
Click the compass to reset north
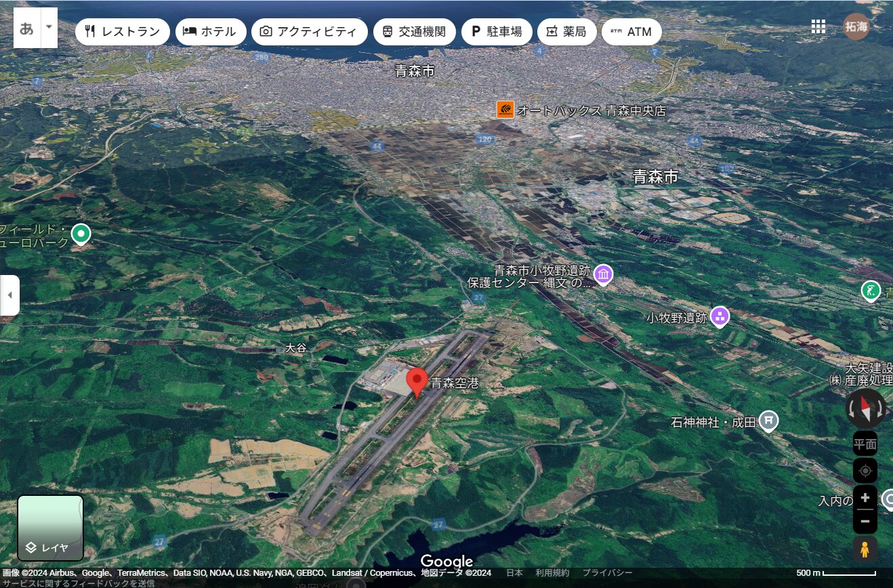click(x=865, y=408)
